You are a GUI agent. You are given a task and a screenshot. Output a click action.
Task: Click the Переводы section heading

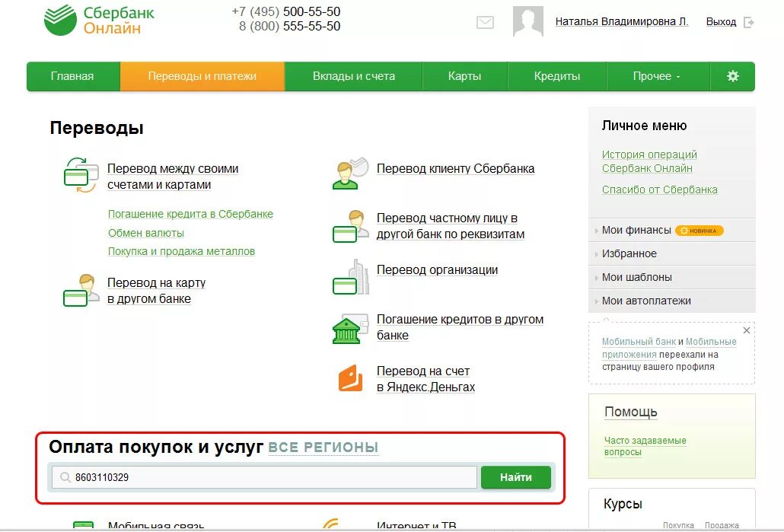point(97,128)
